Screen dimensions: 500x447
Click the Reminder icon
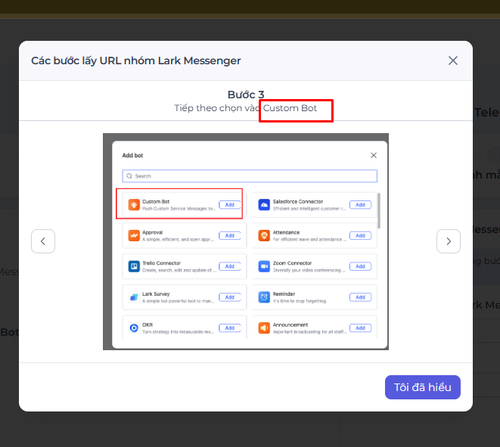(264, 297)
